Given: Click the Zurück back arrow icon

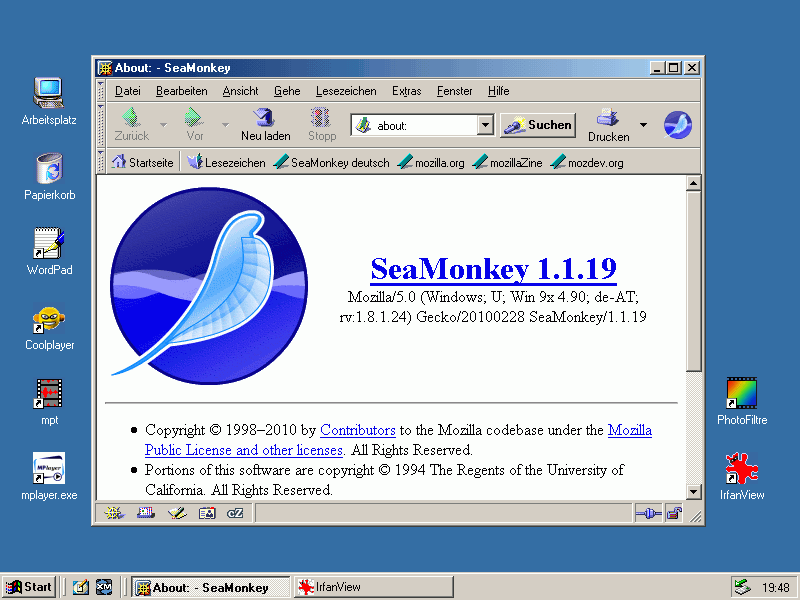Looking at the screenshot, I should coord(132,117).
